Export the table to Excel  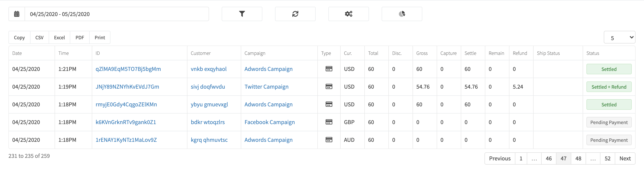point(59,37)
